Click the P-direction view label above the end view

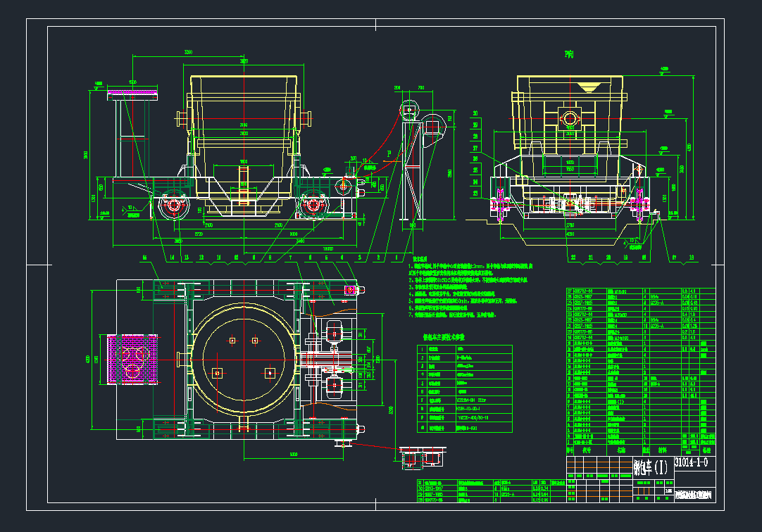[569, 53]
